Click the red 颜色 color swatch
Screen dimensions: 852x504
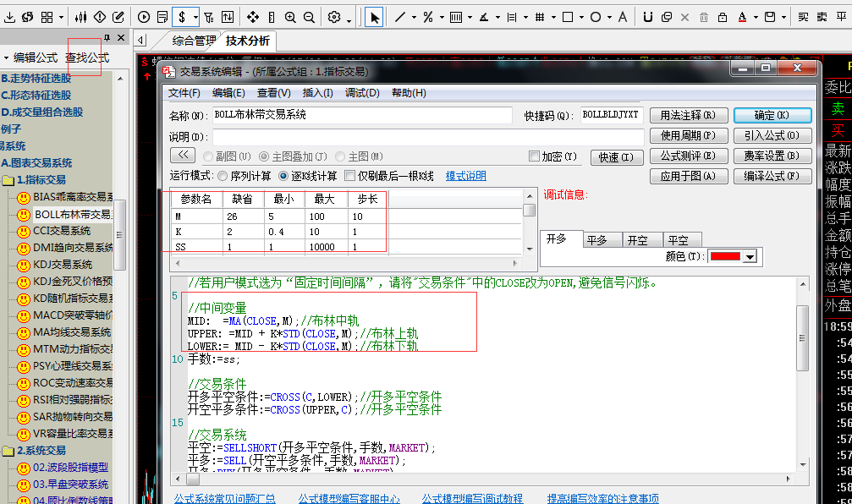[725, 257]
